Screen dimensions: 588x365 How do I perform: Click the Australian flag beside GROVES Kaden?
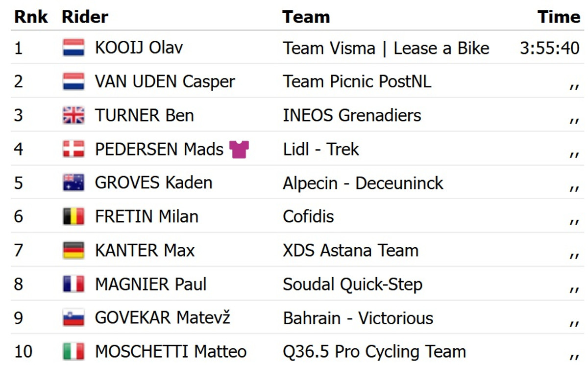(73, 183)
